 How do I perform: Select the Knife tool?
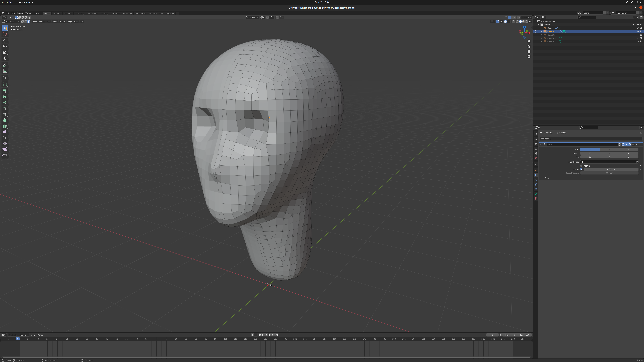click(x=5, y=114)
